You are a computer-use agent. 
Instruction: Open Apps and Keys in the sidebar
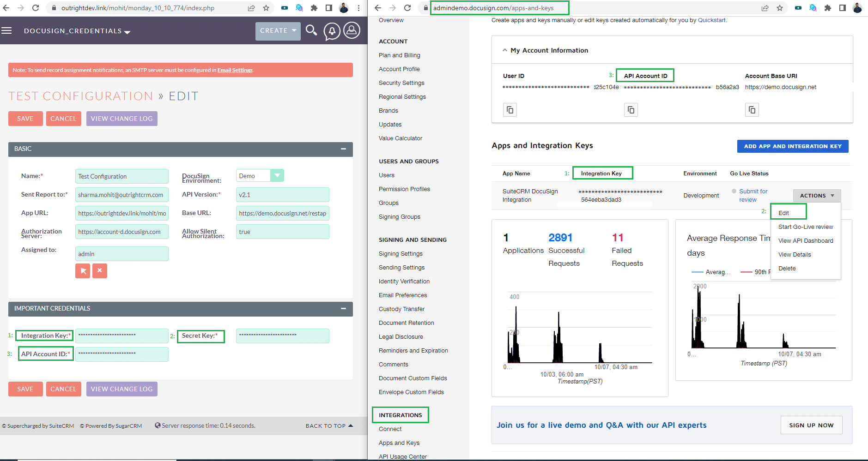(x=399, y=443)
